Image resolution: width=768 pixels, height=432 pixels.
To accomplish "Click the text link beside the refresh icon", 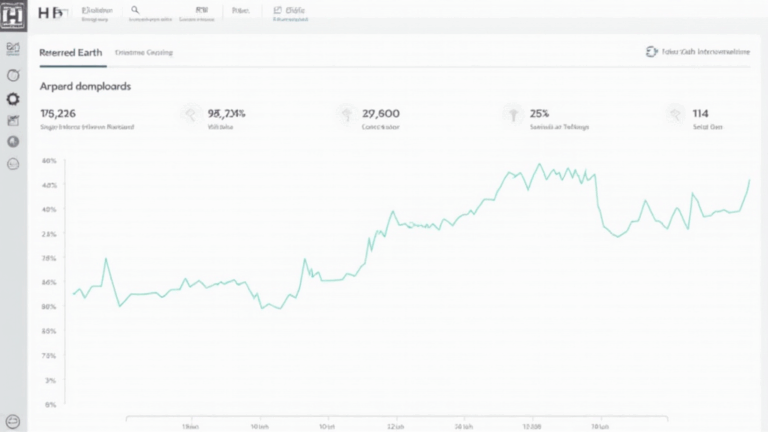I will (706, 51).
